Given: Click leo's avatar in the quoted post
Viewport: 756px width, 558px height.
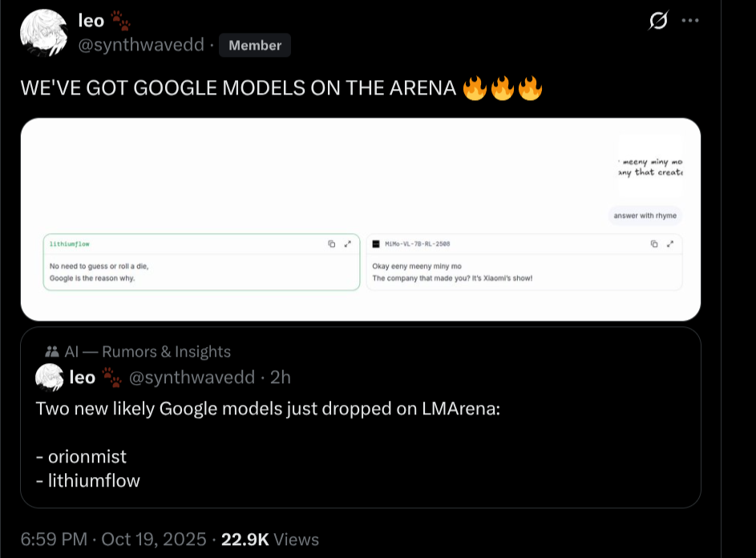Looking at the screenshot, I should click(x=50, y=377).
